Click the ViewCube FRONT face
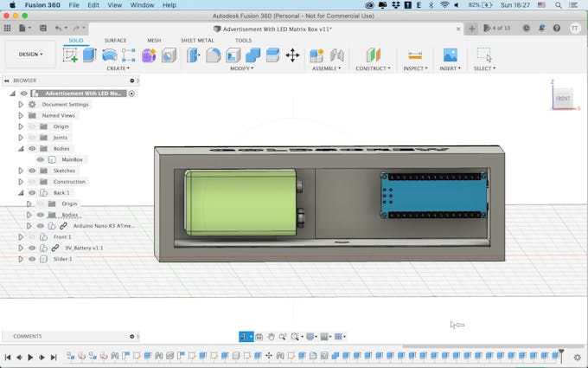Screen dimensions: 588x368 coord(563,99)
